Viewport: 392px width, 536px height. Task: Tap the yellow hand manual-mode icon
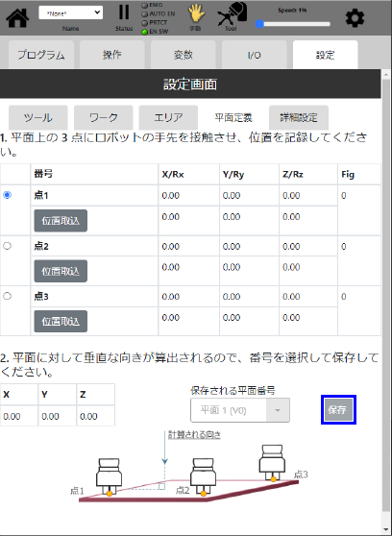[196, 14]
